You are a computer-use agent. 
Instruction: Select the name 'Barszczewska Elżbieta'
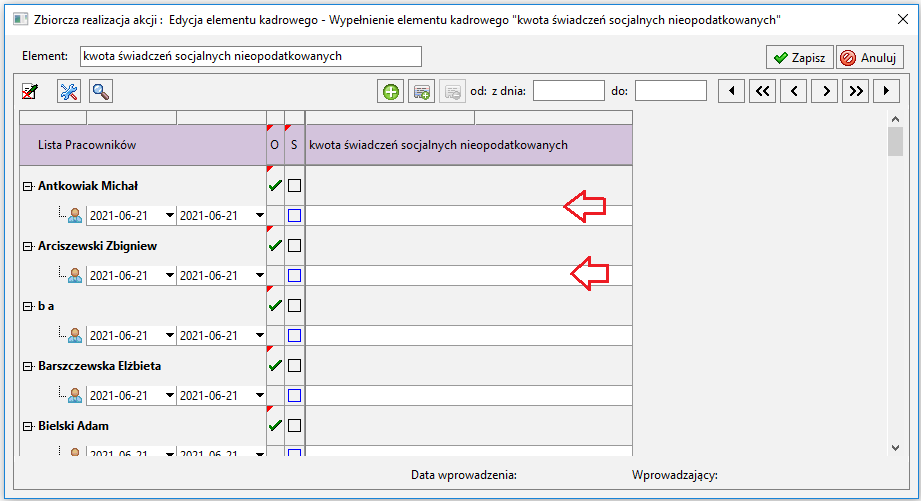click(99, 366)
